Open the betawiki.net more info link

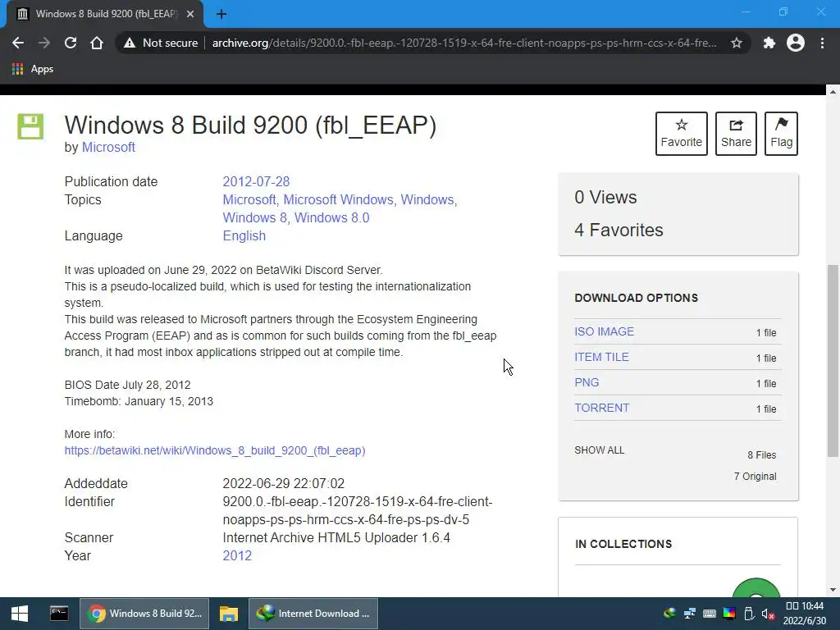(215, 450)
